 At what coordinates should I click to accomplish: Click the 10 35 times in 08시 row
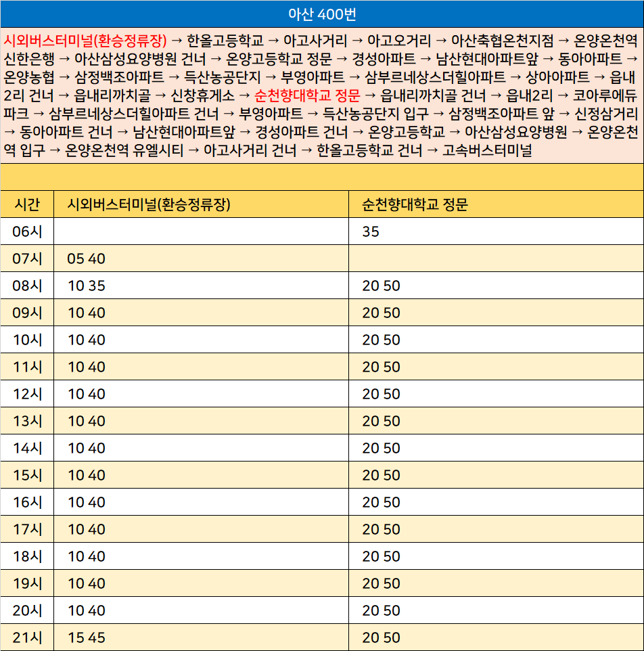(x=87, y=285)
